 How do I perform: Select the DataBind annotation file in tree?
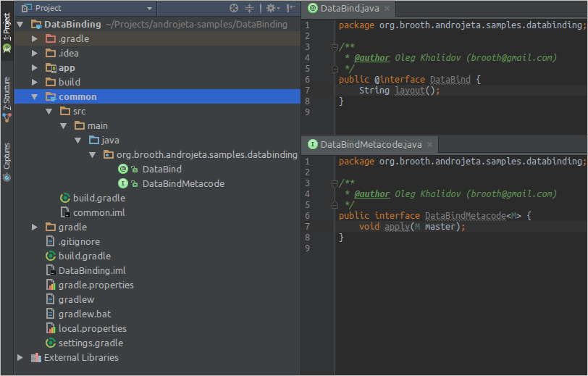(161, 169)
